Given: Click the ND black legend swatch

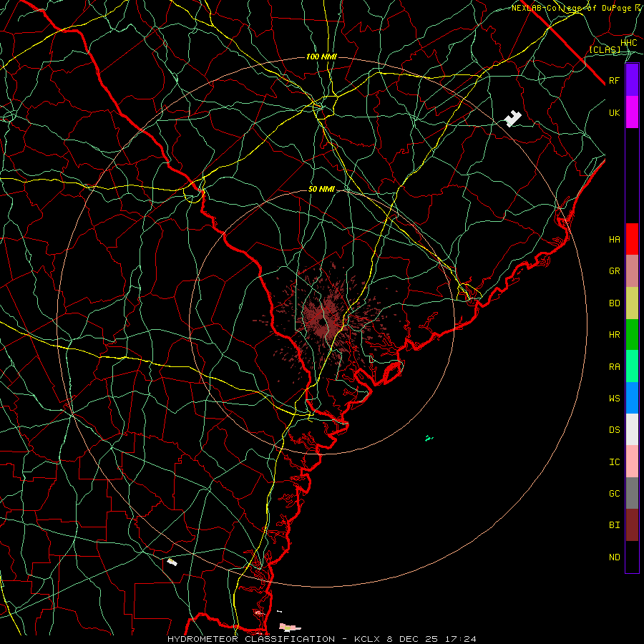Looking at the screenshot, I should (x=632, y=557).
